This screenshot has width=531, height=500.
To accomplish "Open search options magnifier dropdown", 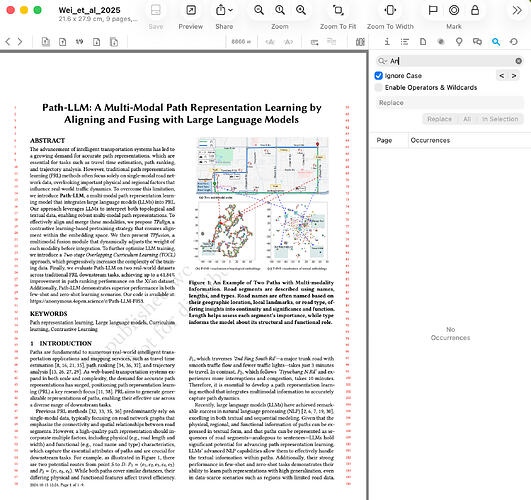I will pyautogui.click(x=382, y=61).
